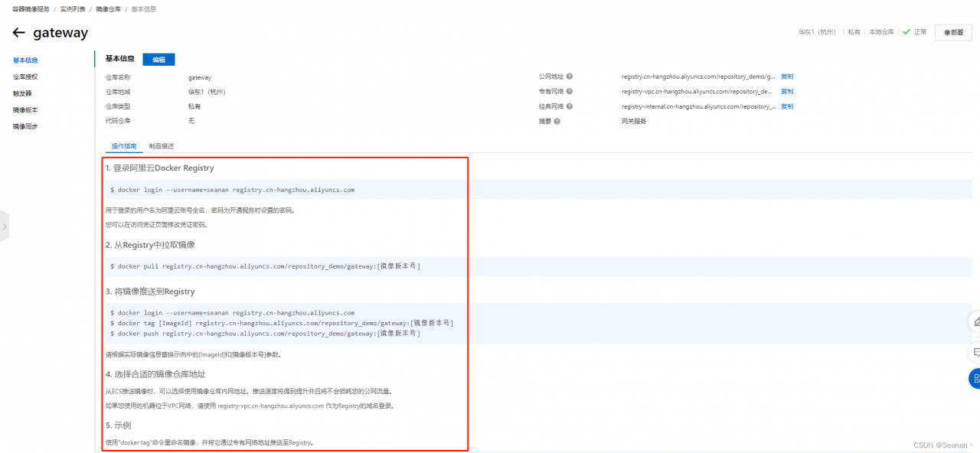Open 镜像同步 in the sidebar
The height and width of the screenshot is (453, 980).
[x=25, y=127]
